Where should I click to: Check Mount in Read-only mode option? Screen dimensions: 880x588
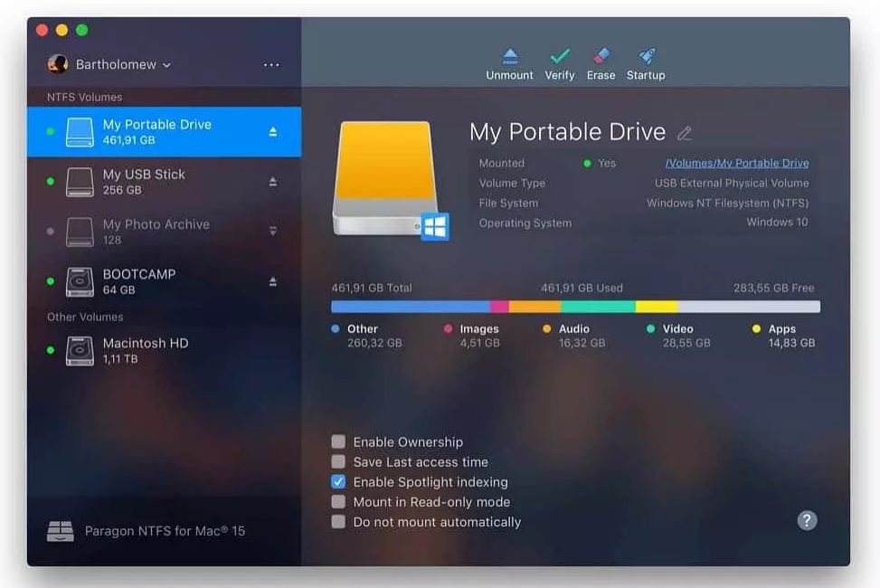(338, 502)
